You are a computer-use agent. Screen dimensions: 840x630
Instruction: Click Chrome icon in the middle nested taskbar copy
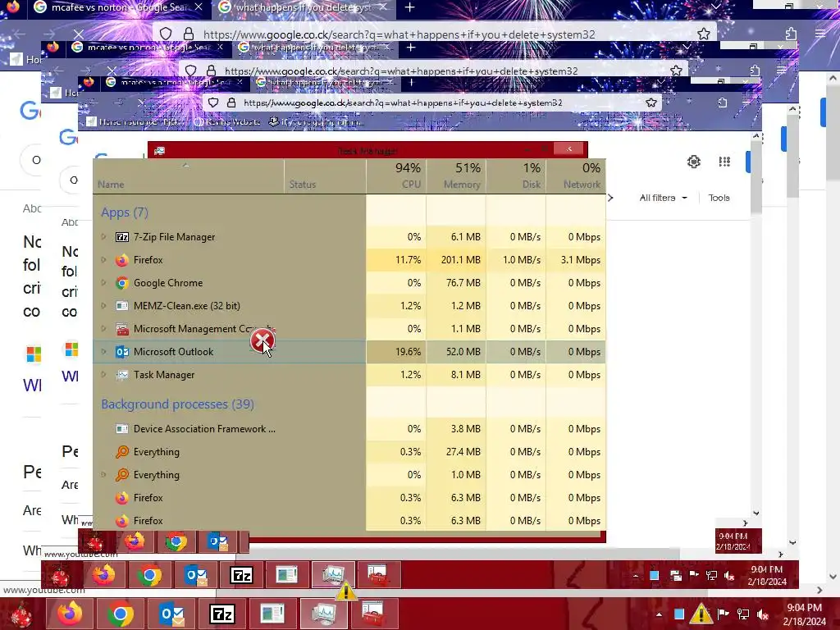click(149, 575)
